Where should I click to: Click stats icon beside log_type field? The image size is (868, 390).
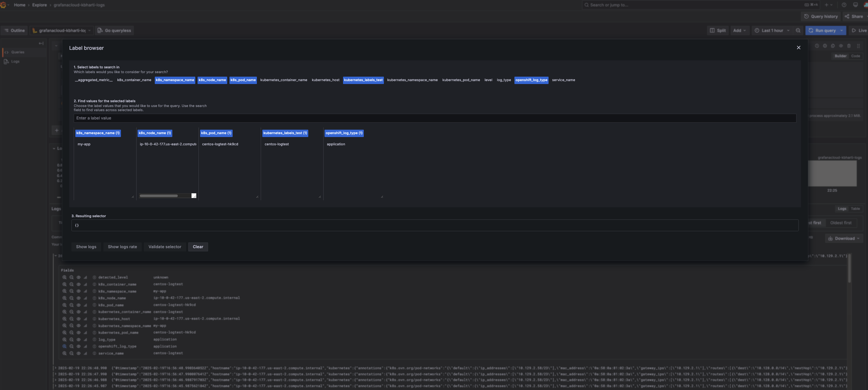click(85, 340)
